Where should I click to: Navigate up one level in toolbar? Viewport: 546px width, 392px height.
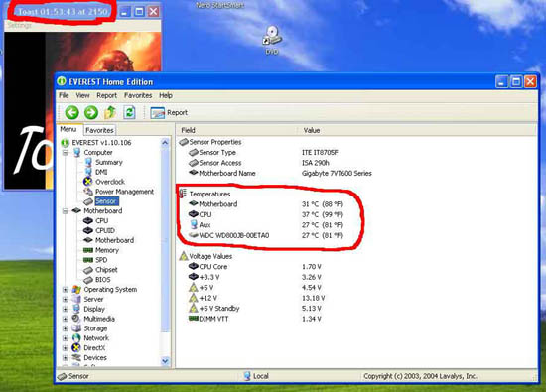tap(110, 112)
